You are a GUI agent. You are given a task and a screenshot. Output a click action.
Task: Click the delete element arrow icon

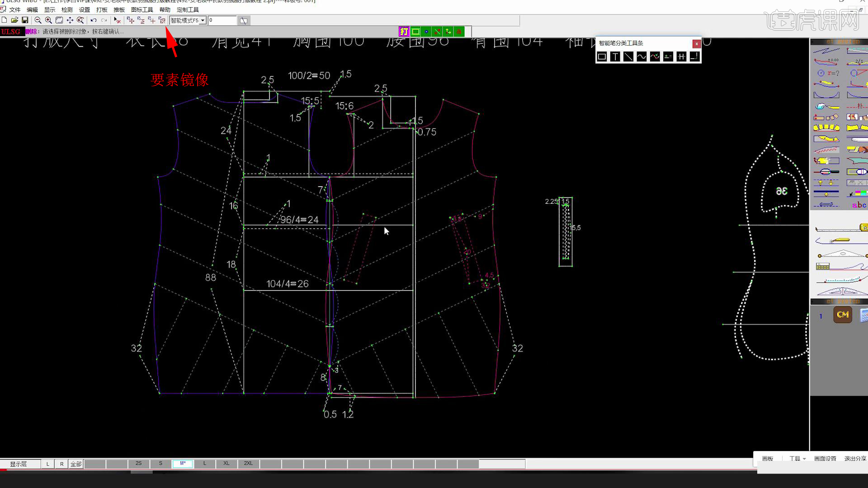(x=117, y=20)
